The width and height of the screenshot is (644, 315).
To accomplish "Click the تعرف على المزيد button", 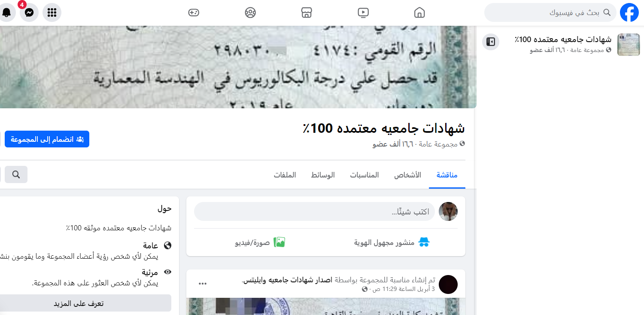I will click(x=79, y=303).
